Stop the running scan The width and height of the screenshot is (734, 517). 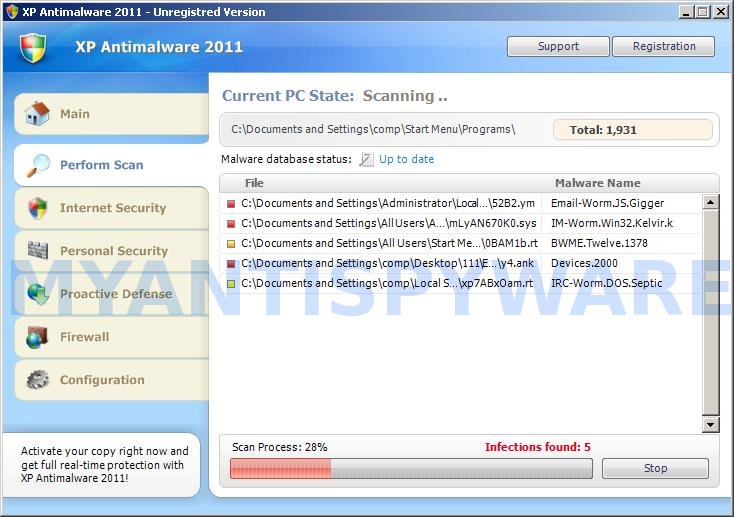(655, 468)
